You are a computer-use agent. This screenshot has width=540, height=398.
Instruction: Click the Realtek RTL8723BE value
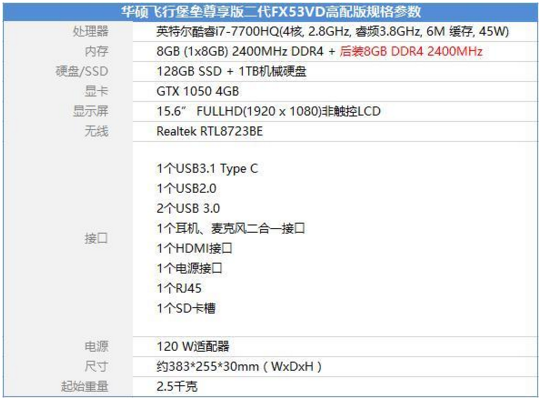(209, 131)
